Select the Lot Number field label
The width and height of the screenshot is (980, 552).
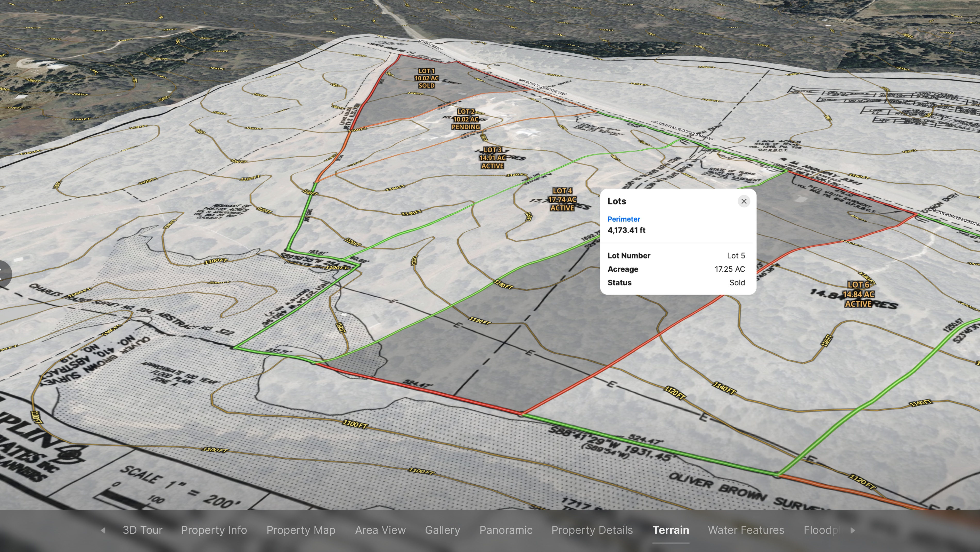click(x=629, y=256)
